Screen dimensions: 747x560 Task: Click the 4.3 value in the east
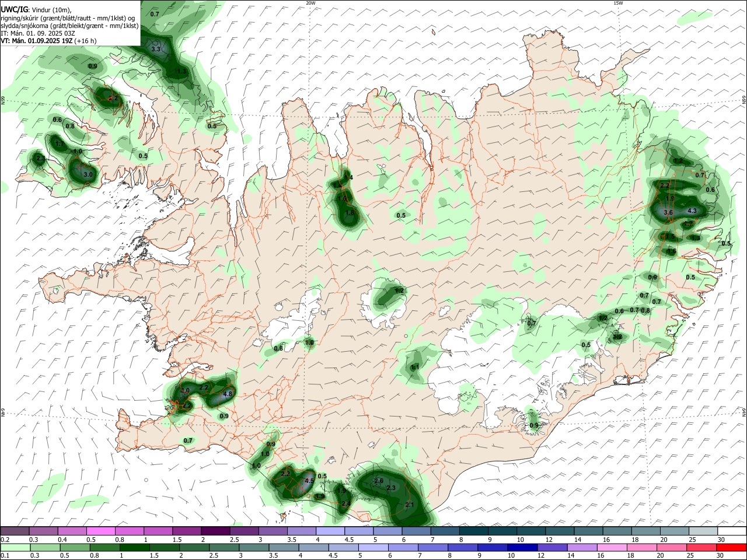coord(692,211)
